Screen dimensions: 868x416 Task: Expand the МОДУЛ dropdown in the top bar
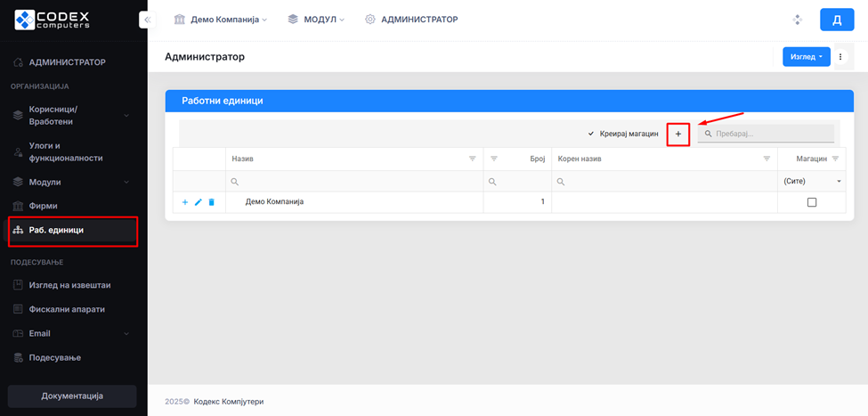316,20
